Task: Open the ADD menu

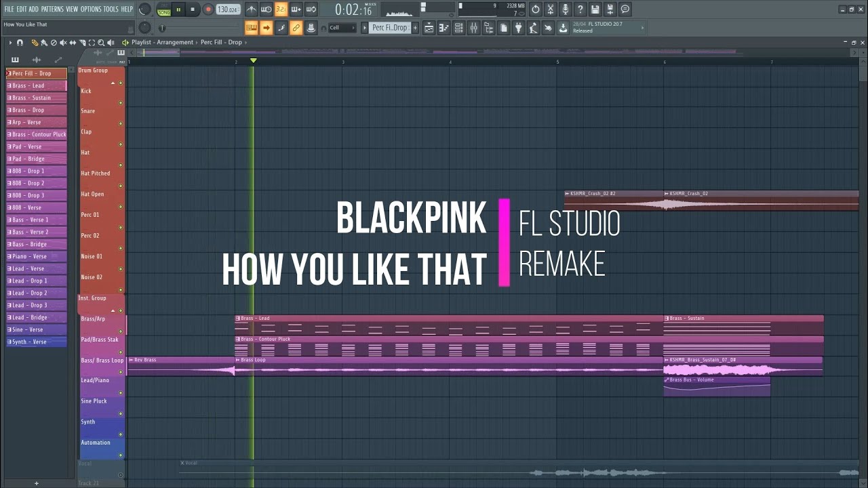Action: click(34, 9)
